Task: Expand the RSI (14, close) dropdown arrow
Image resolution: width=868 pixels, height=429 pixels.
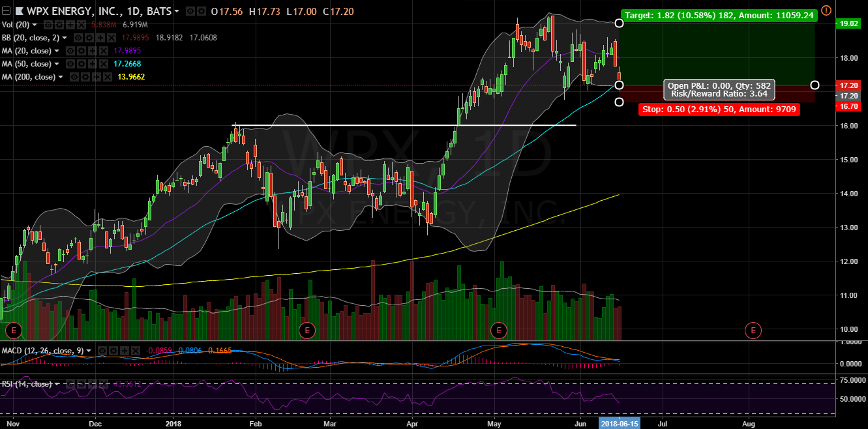Action: (57, 384)
